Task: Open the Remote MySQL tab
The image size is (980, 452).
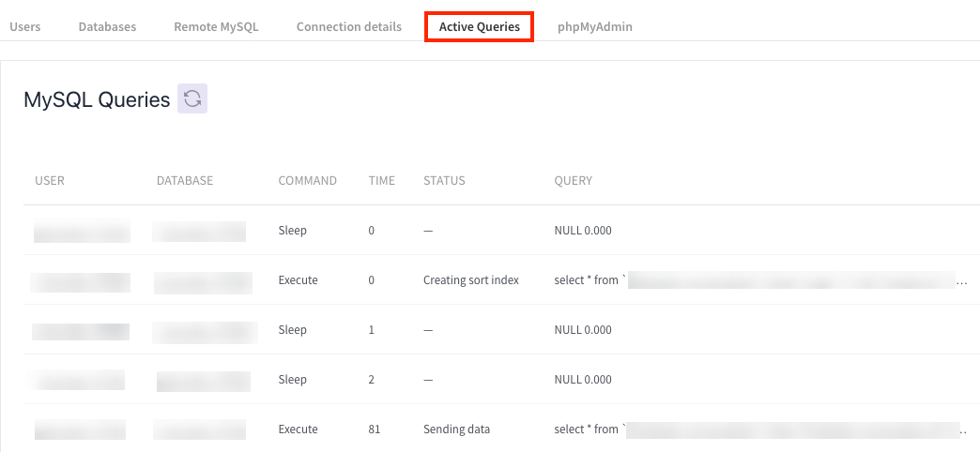Action: tap(216, 26)
